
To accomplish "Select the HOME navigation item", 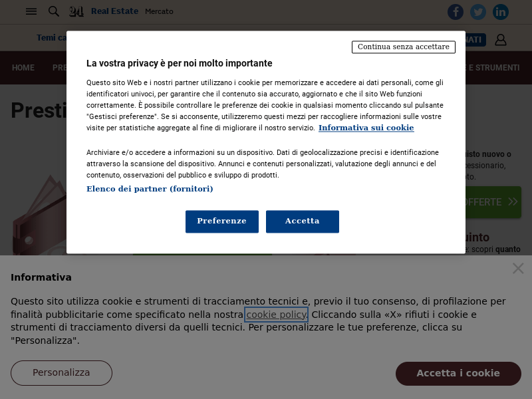I will point(23,68).
